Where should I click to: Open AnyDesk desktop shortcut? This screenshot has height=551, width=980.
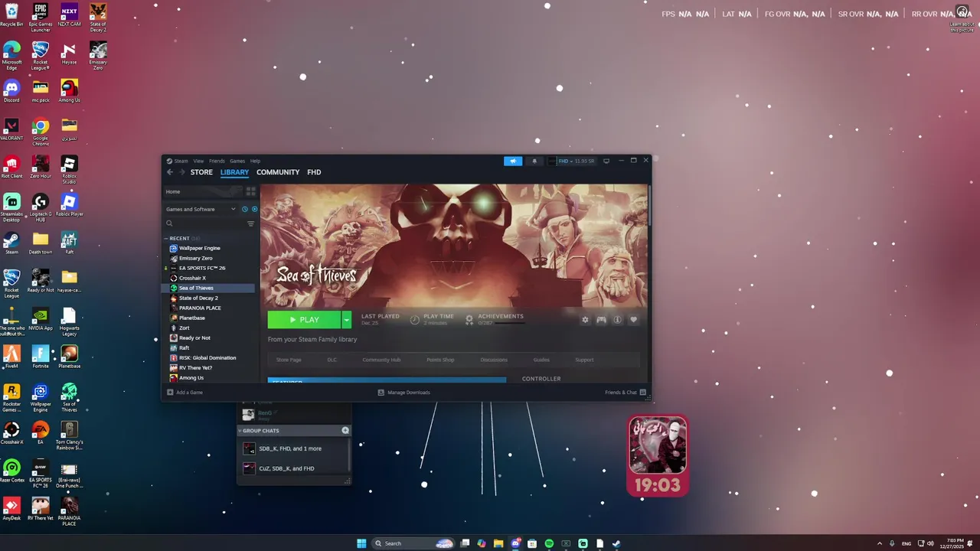click(11, 509)
